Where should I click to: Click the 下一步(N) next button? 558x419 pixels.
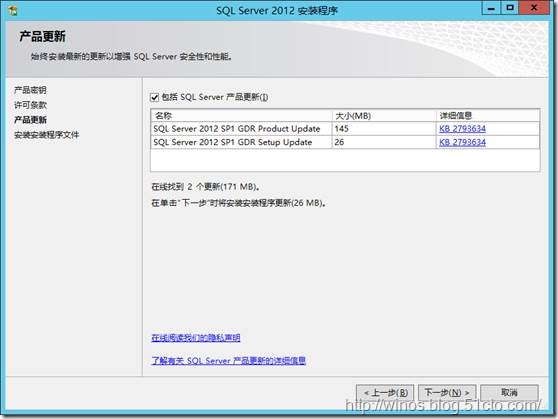[x=447, y=392]
